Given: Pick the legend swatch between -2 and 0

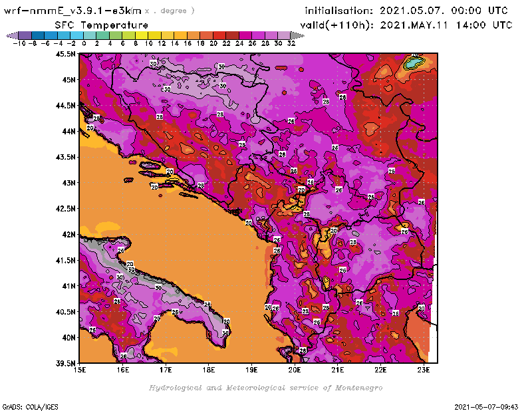Looking at the screenshot, I should click(x=77, y=35).
